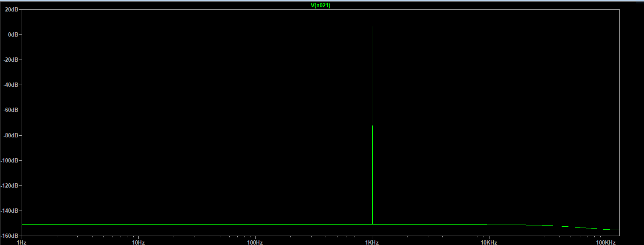Click the -40dB vertical axis label
This screenshot has height=245, width=644.
pyautogui.click(x=11, y=85)
